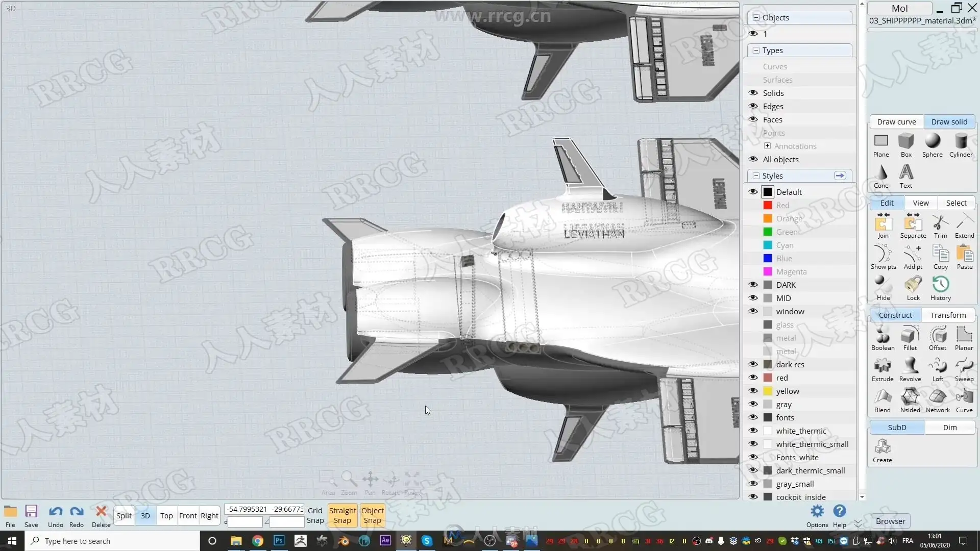Click the red style color swatch
The width and height of the screenshot is (980, 551).
tap(767, 378)
